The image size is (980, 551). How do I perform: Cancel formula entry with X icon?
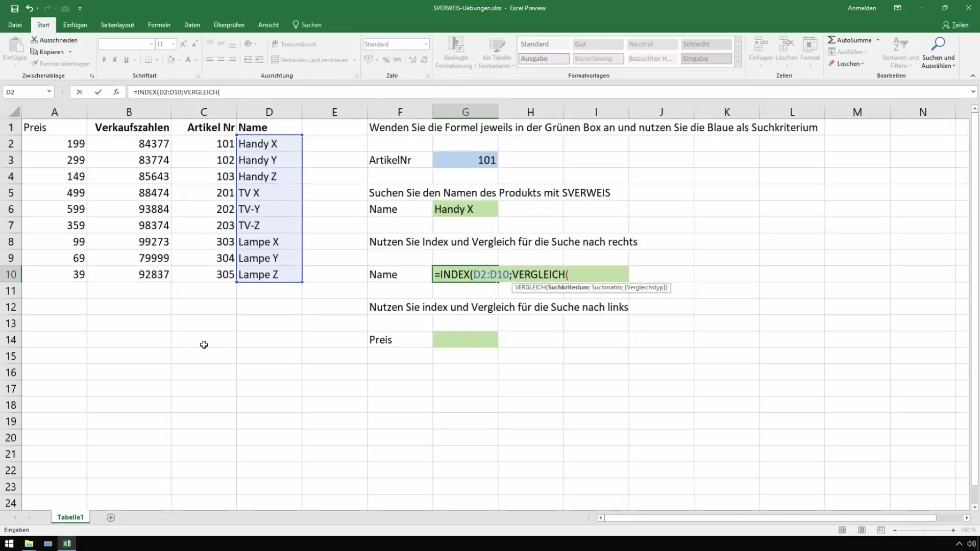tap(79, 92)
